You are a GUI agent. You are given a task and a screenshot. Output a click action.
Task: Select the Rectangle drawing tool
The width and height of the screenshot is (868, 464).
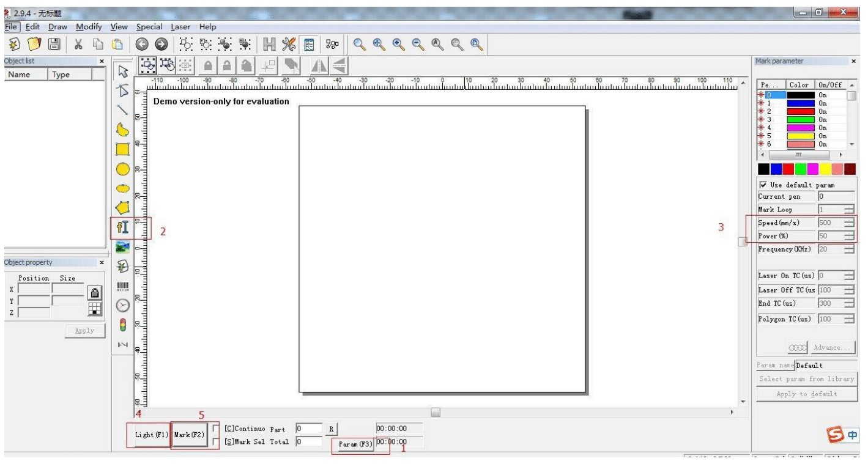pyautogui.click(x=122, y=149)
